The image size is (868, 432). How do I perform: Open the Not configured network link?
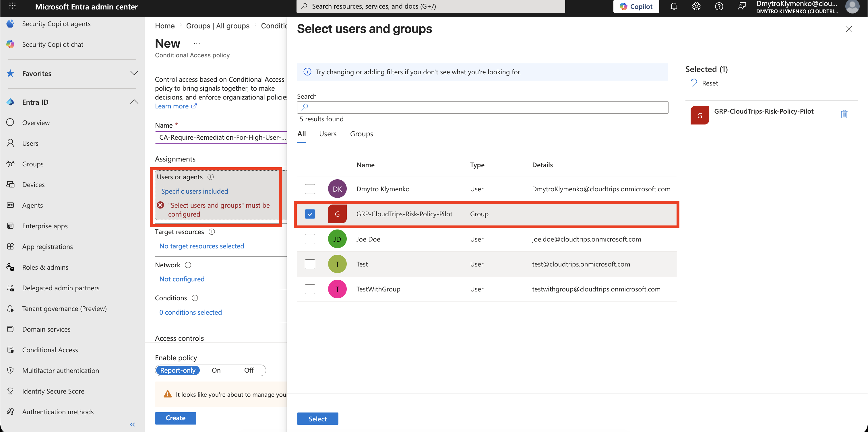click(182, 279)
